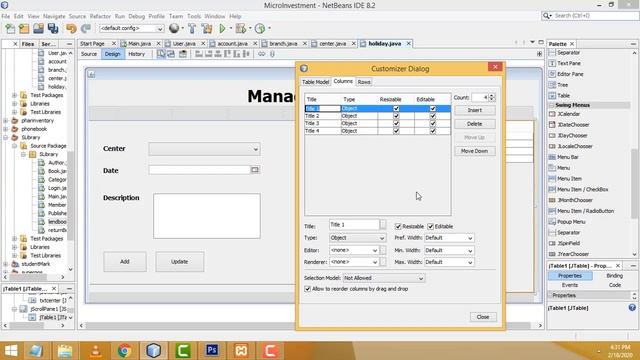Image resolution: width=640 pixels, height=360 pixels.
Task: Click the Insert button
Action: [475, 110]
